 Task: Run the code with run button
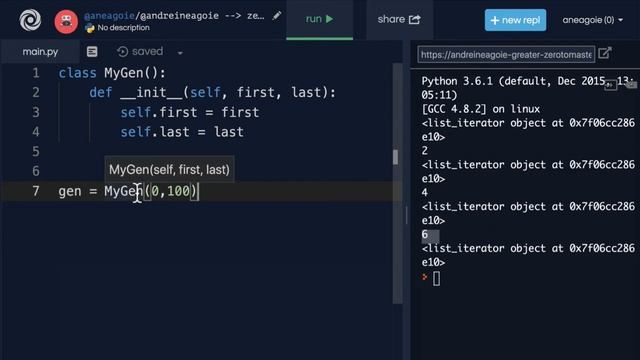320,19
